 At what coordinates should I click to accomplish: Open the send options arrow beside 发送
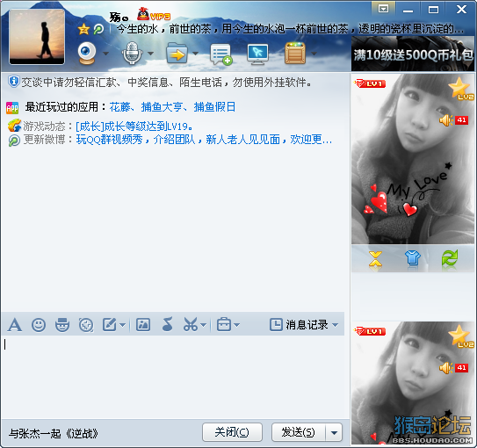(334, 432)
